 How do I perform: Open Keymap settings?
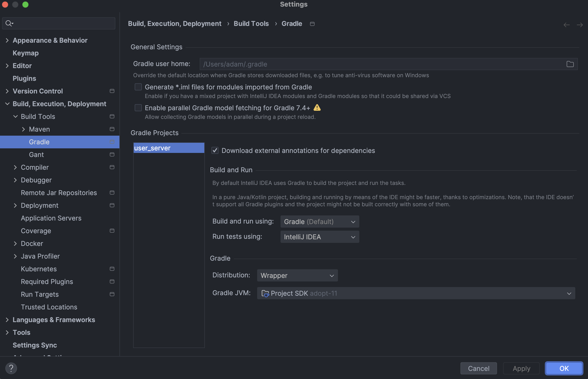(x=26, y=53)
